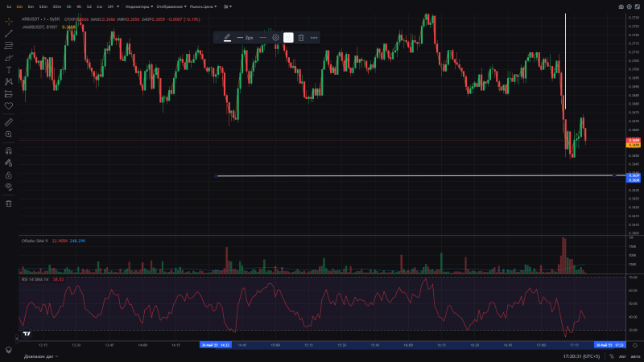This screenshot has height=362, width=644.
Task: Select the crosshair cursor tool
Action: tap(9, 22)
